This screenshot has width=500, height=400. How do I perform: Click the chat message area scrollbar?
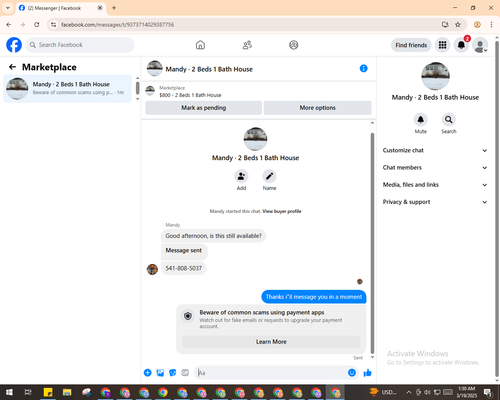372,243
